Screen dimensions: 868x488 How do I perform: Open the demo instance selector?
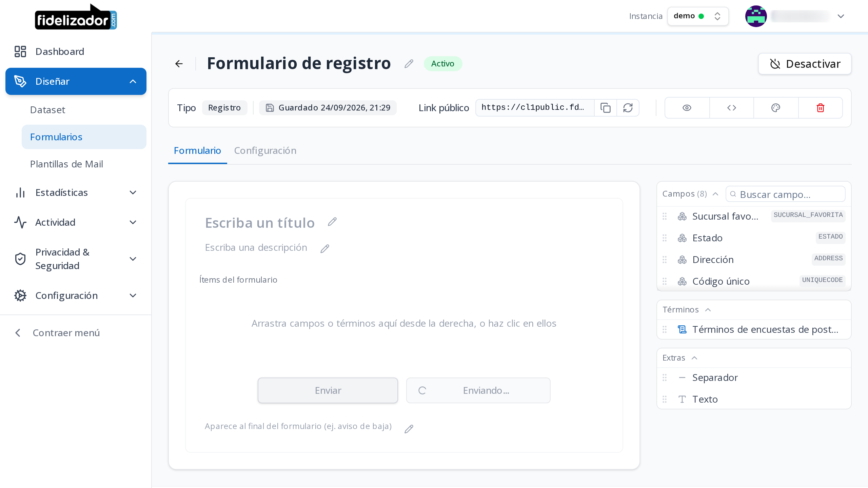698,16
